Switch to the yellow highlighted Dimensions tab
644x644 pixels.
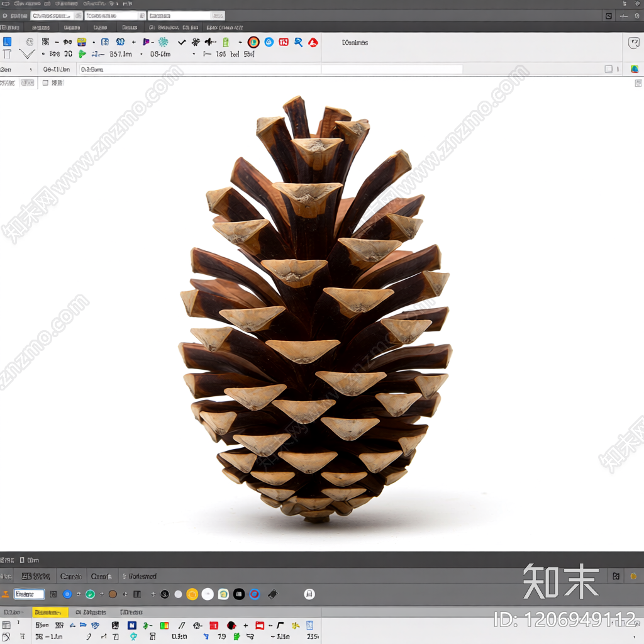pos(51,611)
